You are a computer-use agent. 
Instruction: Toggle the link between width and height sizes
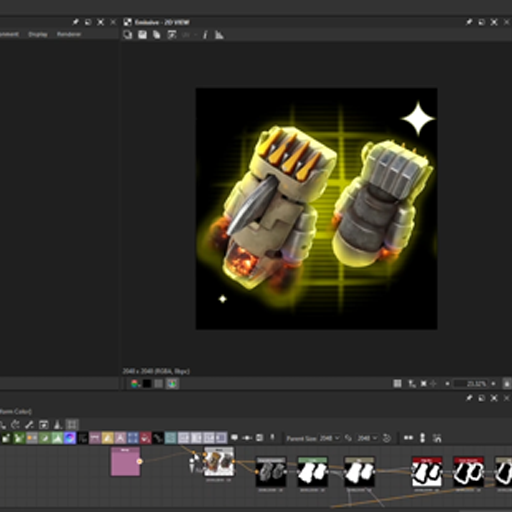348,438
